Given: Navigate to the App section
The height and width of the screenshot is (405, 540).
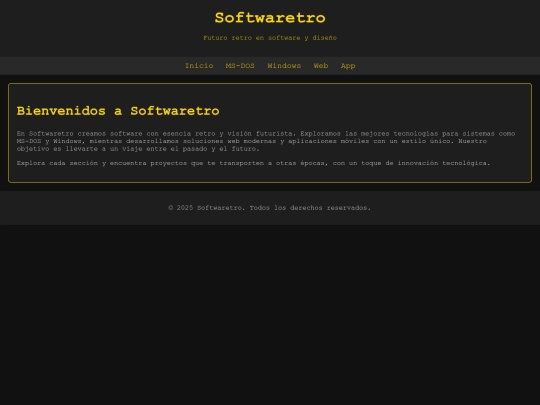Looking at the screenshot, I should pyautogui.click(x=348, y=66).
